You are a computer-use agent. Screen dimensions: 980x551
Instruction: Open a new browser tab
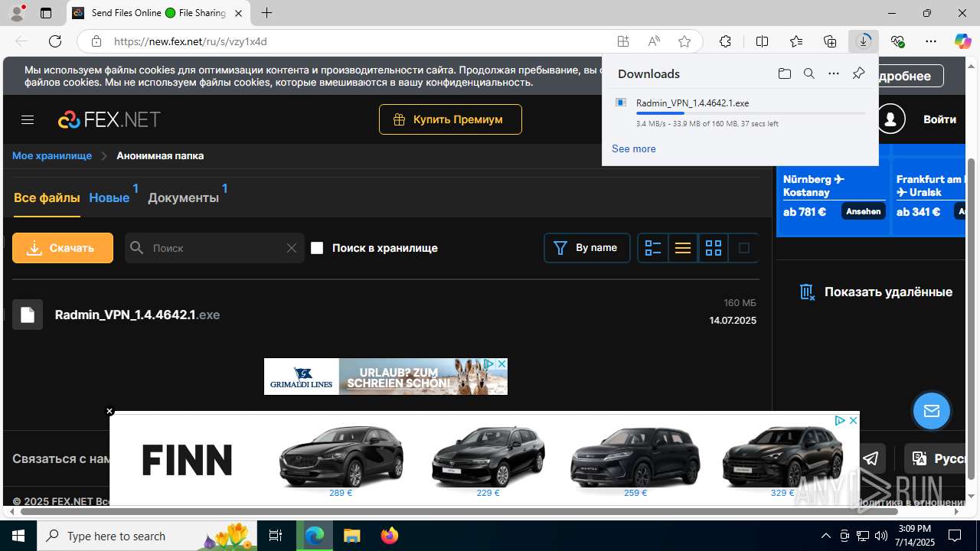click(x=266, y=13)
